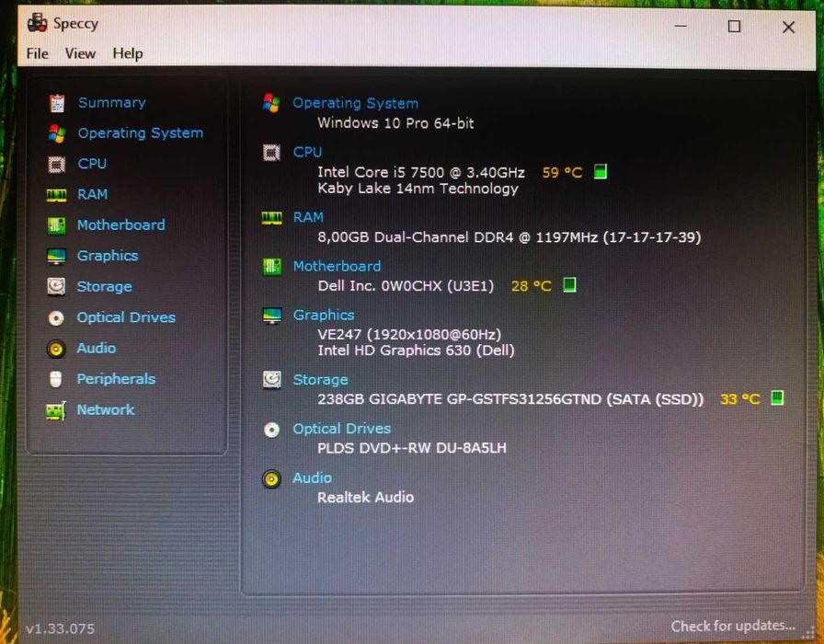Click the 59 °C CPU temperature value
The height and width of the screenshot is (644, 824).
coord(562,172)
